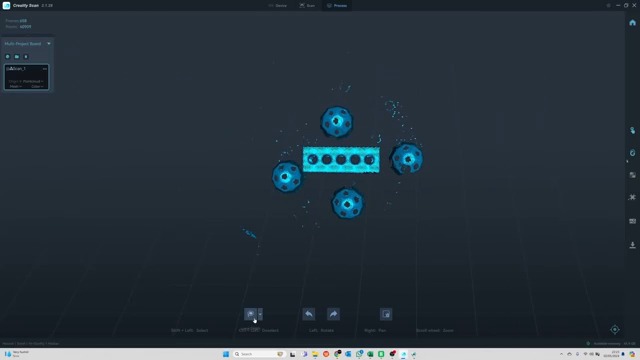Image resolution: width=640 pixels, height=360 pixels.
Task: Switch to the Process tab
Action: 337,6
